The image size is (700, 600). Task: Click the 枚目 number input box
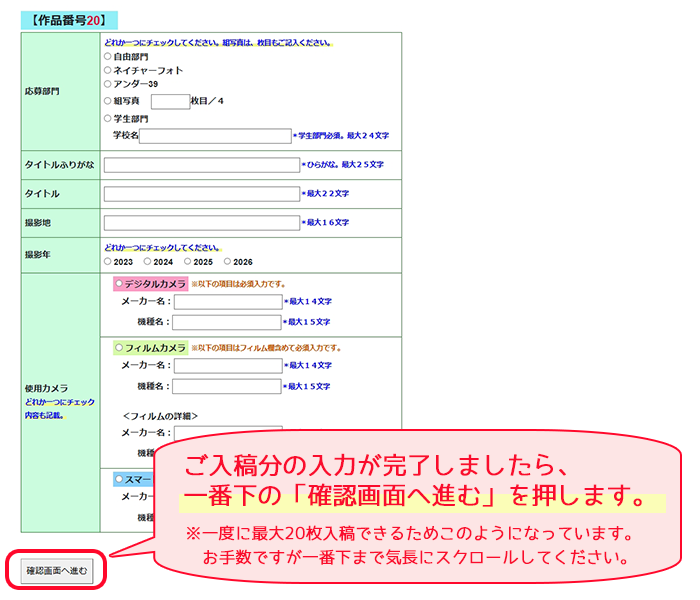pos(171,102)
